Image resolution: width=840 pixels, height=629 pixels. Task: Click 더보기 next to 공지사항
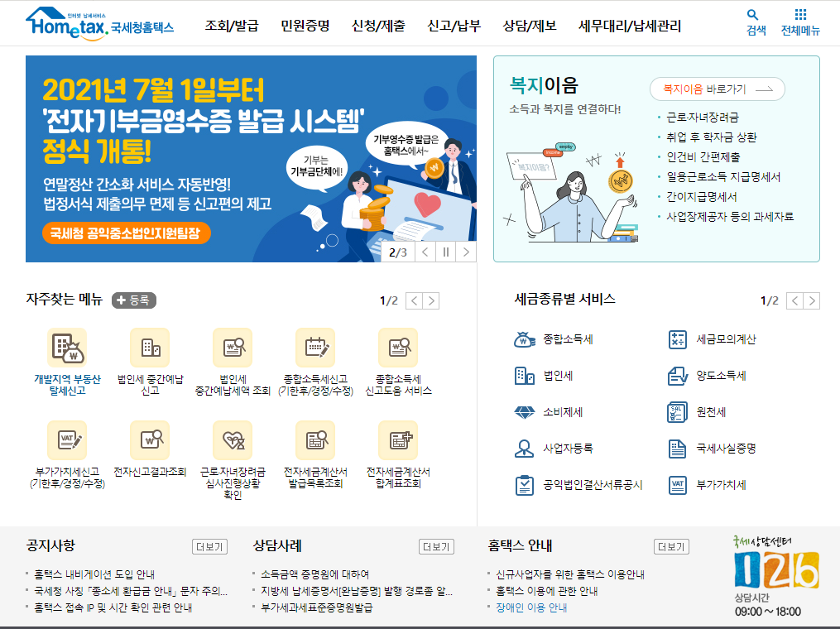pyautogui.click(x=210, y=547)
